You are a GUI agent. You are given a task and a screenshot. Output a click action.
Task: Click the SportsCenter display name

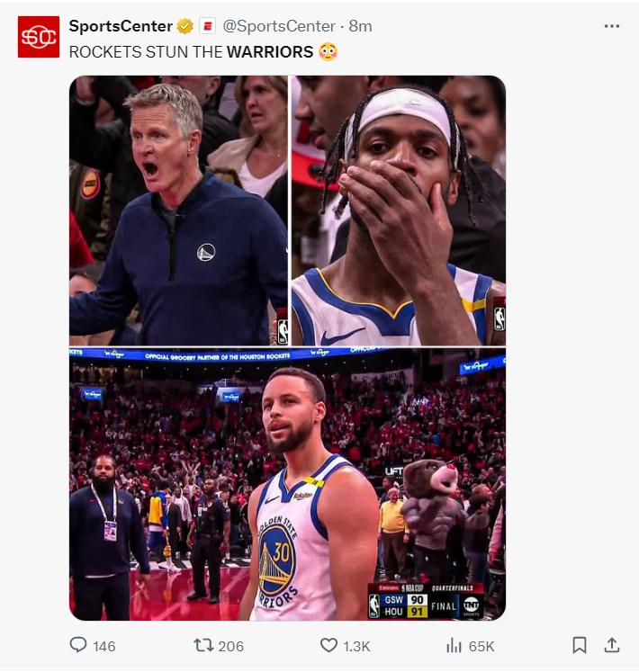[x=121, y=26]
